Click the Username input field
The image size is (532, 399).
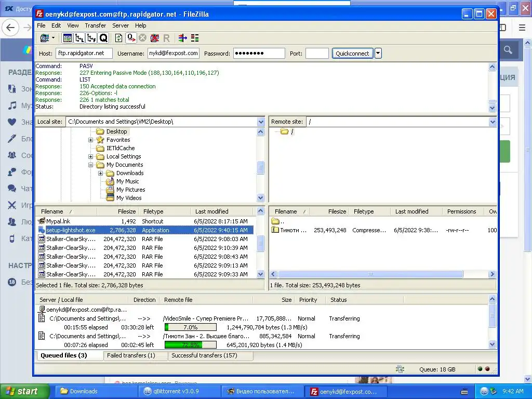[x=174, y=54]
